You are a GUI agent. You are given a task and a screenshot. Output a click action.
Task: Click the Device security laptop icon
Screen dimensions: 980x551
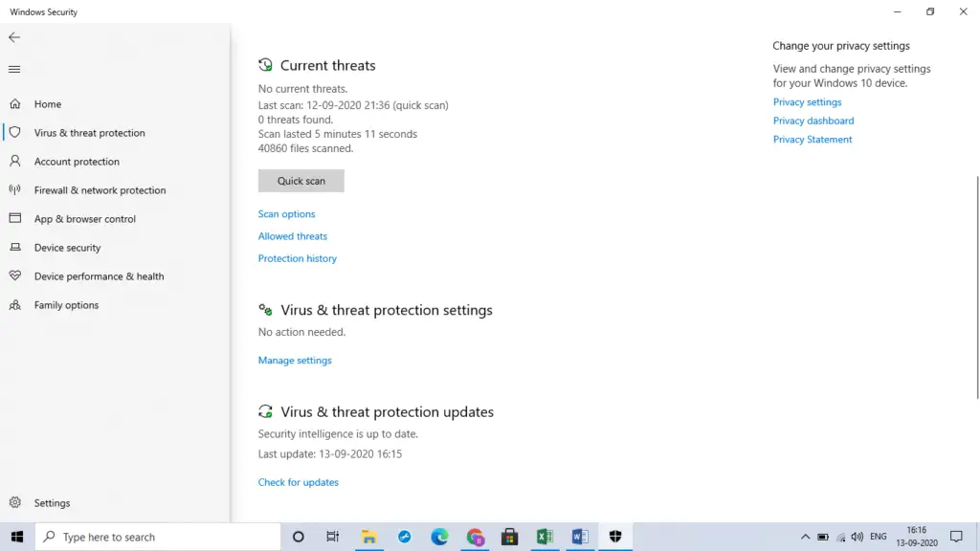pyautogui.click(x=15, y=248)
